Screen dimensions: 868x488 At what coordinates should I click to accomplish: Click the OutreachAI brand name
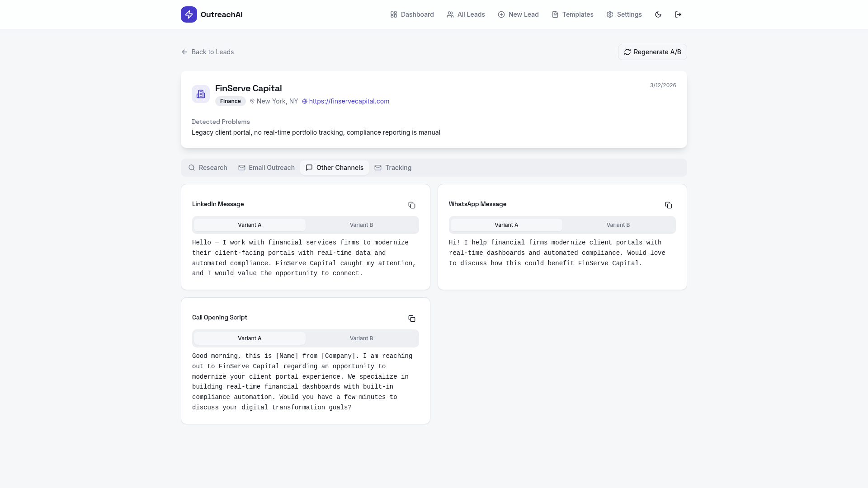[x=222, y=14]
